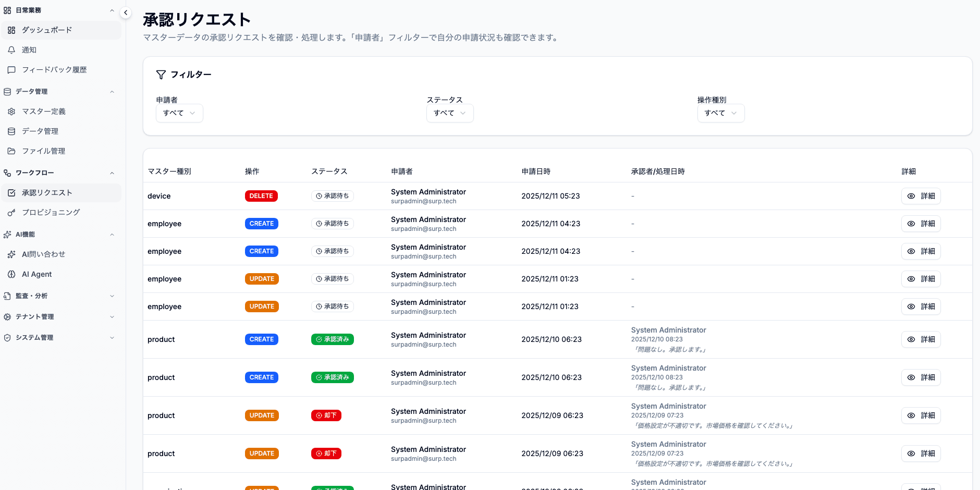Expand the システム管理 section
Viewport: 980px width, 490px height.
pyautogui.click(x=112, y=338)
